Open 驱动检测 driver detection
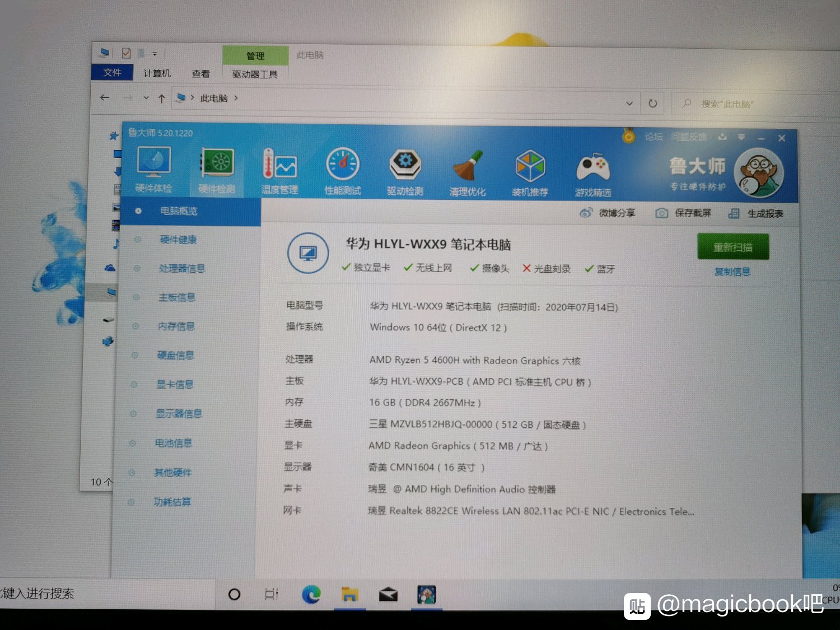The width and height of the screenshot is (840, 630). pyautogui.click(x=405, y=172)
